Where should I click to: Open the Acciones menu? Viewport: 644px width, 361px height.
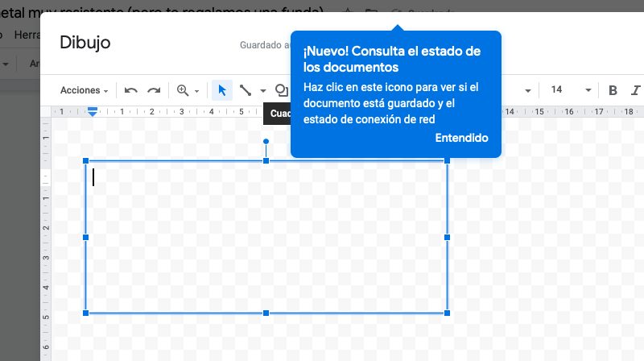(84, 90)
